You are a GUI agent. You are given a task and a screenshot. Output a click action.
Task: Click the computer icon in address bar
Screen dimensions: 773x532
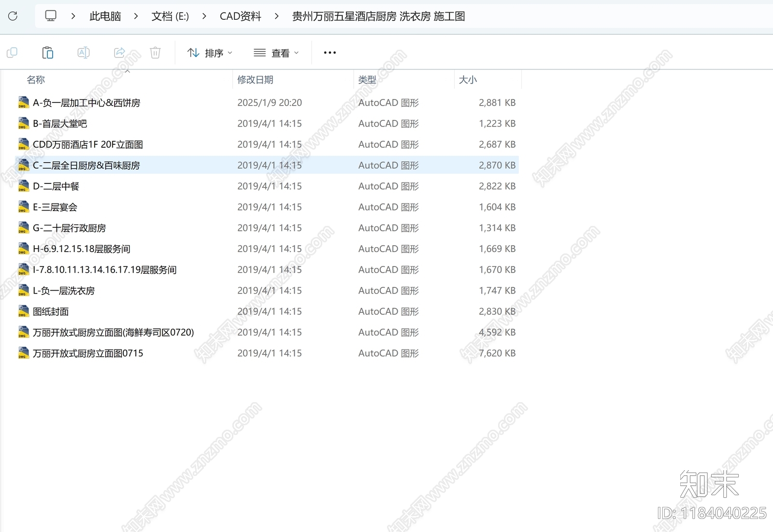coord(51,16)
